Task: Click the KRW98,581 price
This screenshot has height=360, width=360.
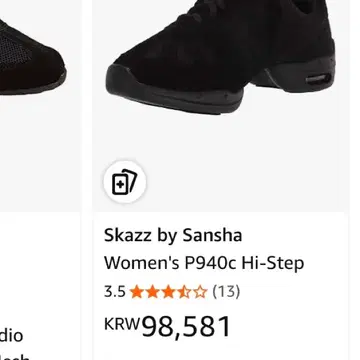Action: click(168, 327)
